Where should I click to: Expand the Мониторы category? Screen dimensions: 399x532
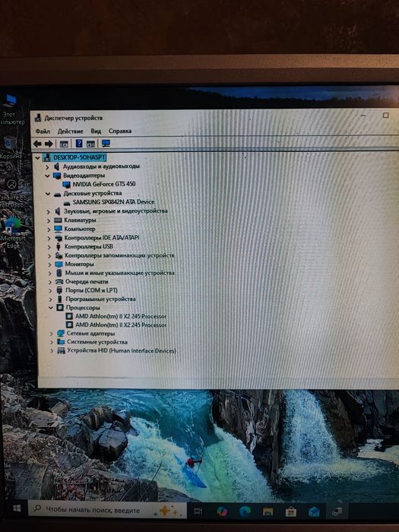[50, 264]
